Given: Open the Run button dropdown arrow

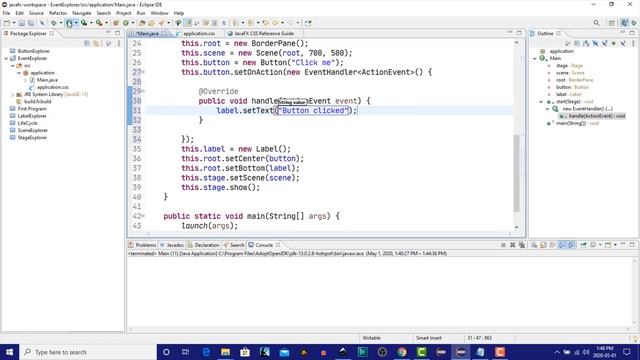Looking at the screenshot, I should coord(76,23).
